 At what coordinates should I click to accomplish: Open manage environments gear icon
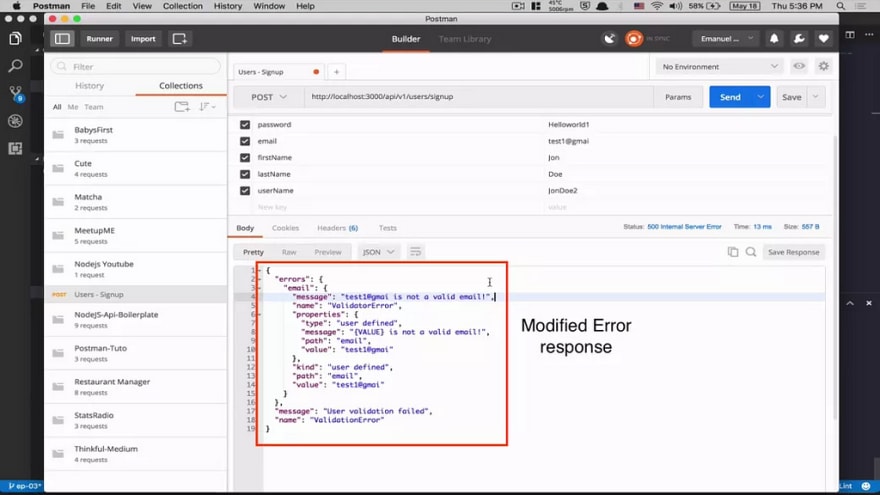[823, 66]
